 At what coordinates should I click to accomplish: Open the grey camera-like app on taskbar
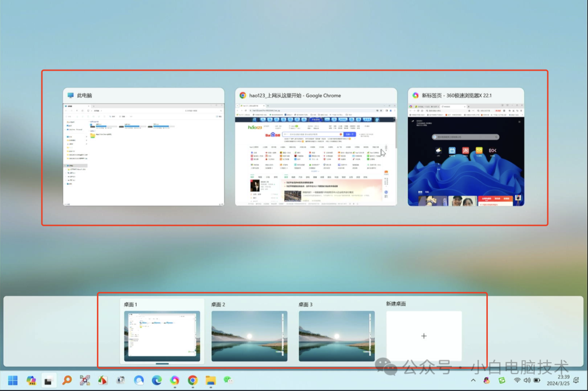(121, 381)
